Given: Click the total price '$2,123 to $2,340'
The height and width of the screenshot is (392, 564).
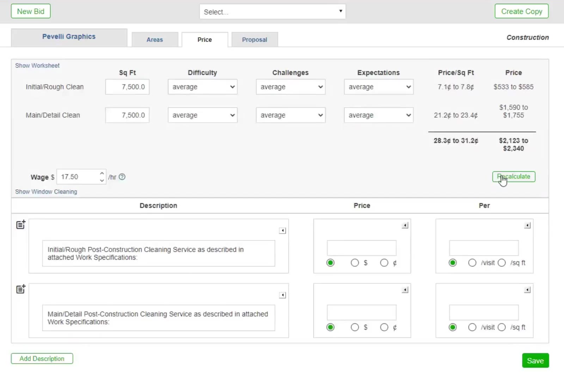Looking at the screenshot, I should (x=514, y=145).
